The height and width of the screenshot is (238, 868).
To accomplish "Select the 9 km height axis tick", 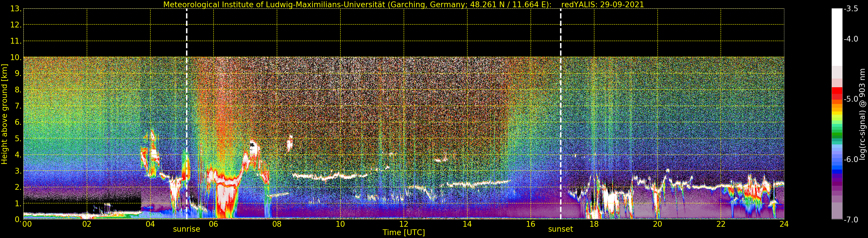I will [x=18, y=74].
